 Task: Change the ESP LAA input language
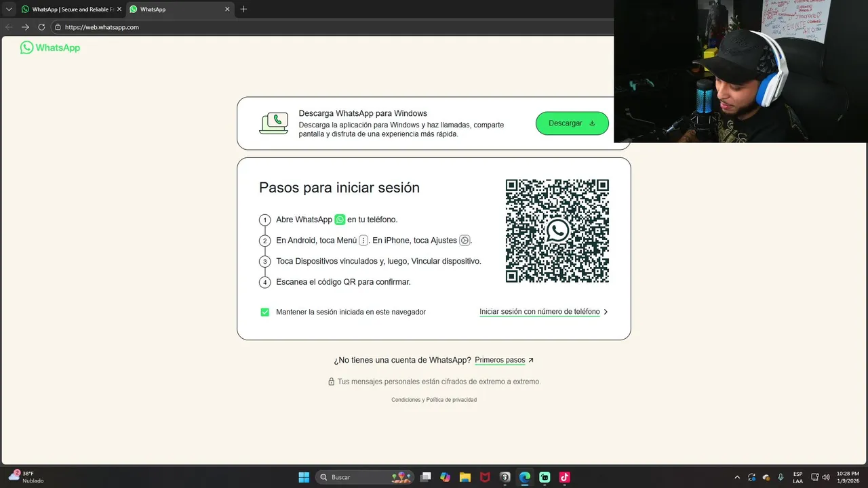click(x=798, y=477)
